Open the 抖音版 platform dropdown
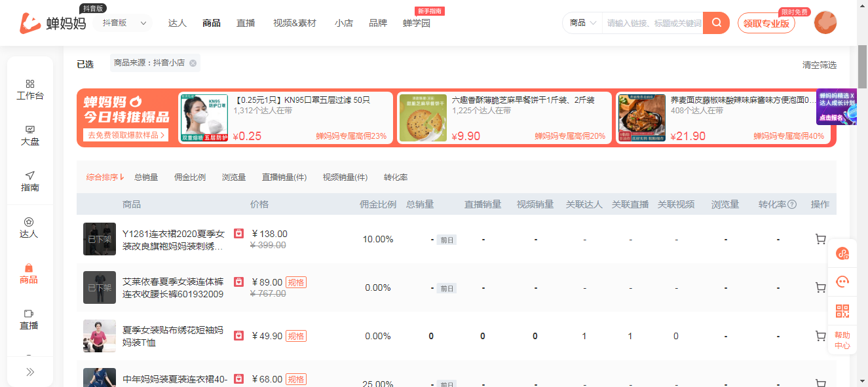Viewport: 868px width, 387px height. click(123, 23)
